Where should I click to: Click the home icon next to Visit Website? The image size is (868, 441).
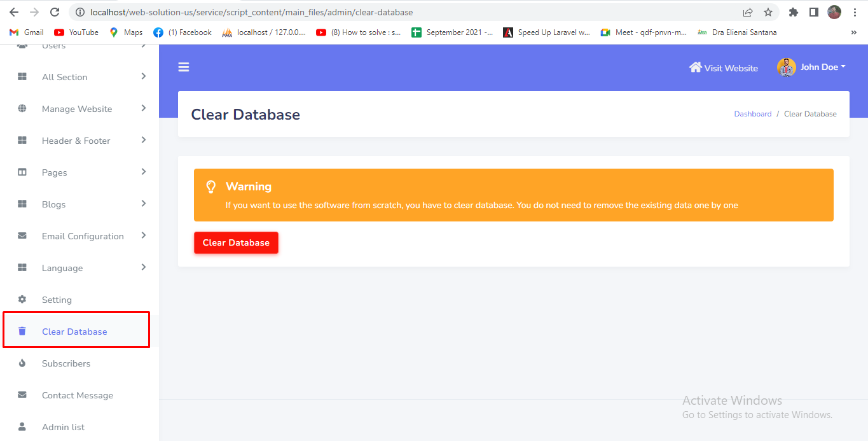pyautogui.click(x=695, y=67)
